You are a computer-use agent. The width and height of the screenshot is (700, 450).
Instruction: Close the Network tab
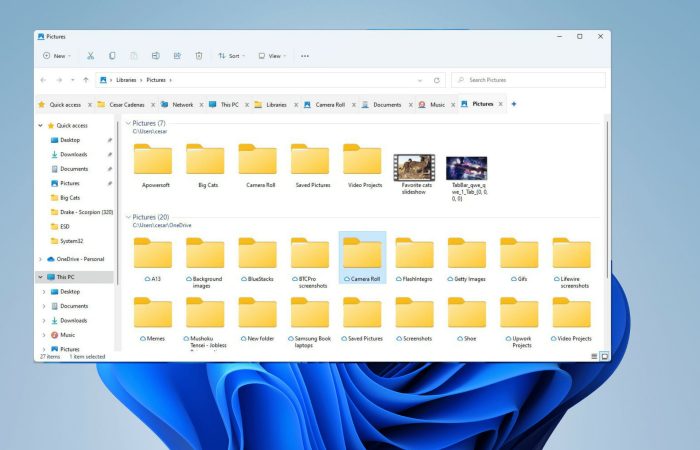point(201,105)
